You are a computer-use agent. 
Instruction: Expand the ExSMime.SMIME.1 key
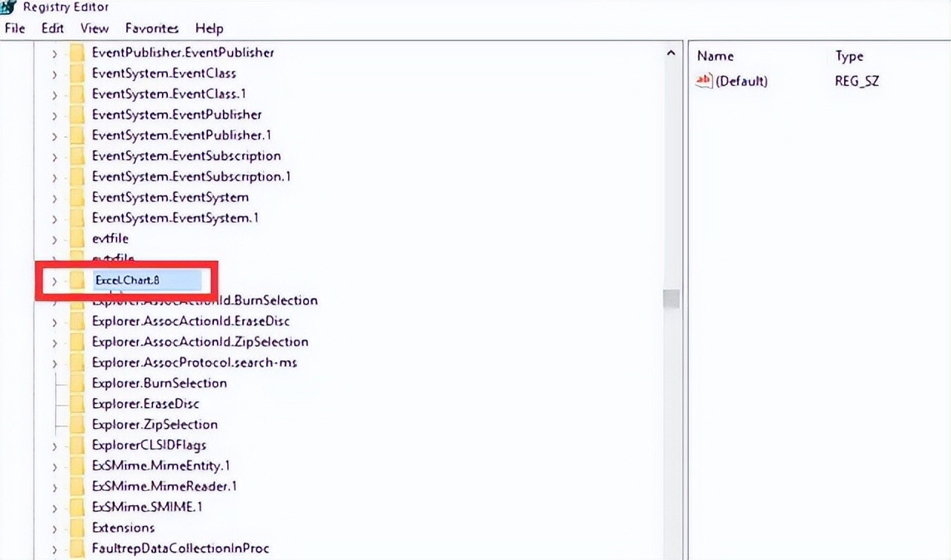(54, 508)
